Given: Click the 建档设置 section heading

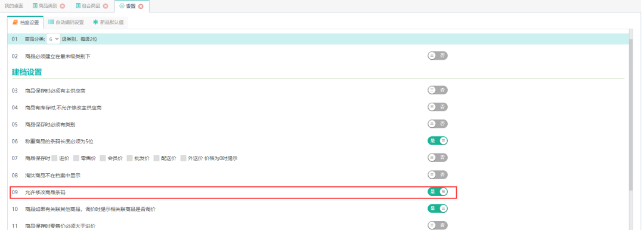Looking at the screenshot, I should click(27, 72).
